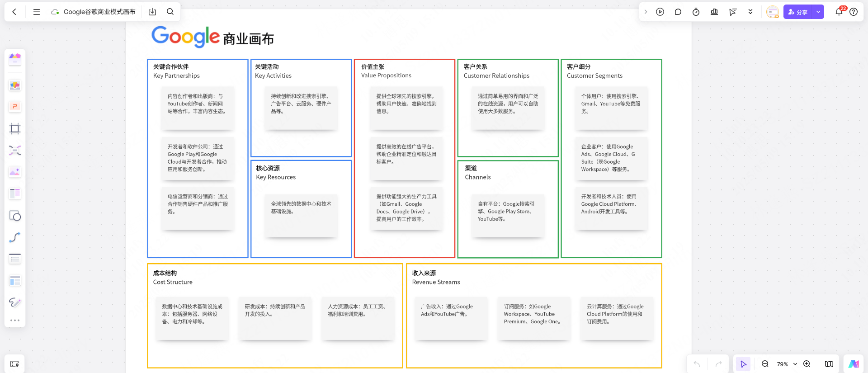Select the kanban board tool
Image resolution: width=868 pixels, height=373 pixels.
[x=15, y=194]
